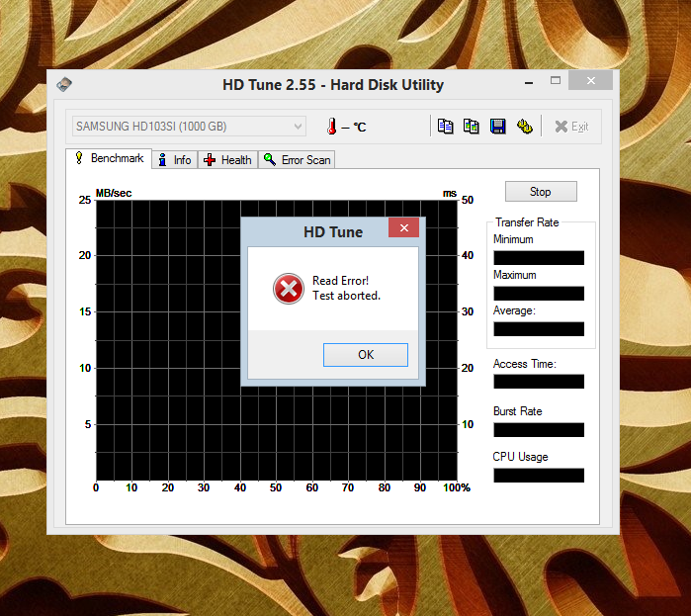Switch to the Info tab
The width and height of the screenshot is (691, 616).
175,160
